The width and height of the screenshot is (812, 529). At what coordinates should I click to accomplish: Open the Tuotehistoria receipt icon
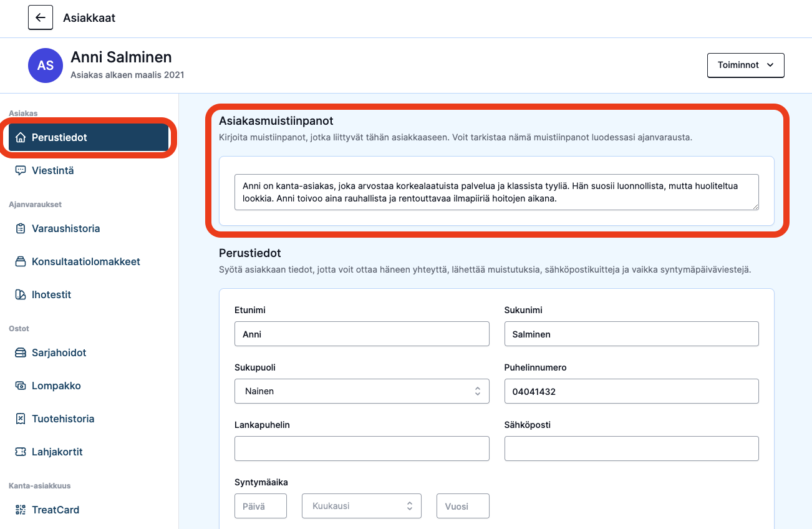click(x=21, y=419)
